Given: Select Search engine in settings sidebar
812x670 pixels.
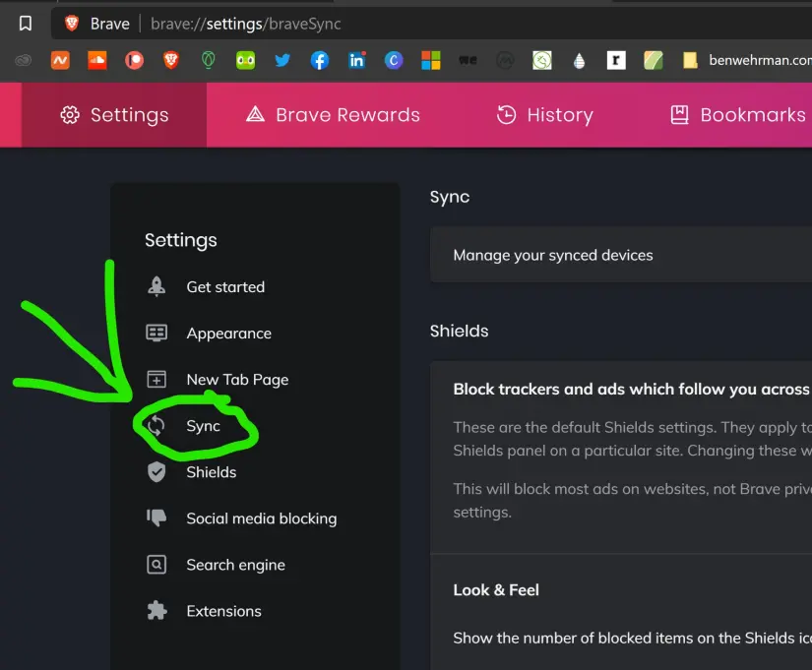Looking at the screenshot, I should pos(235,565).
